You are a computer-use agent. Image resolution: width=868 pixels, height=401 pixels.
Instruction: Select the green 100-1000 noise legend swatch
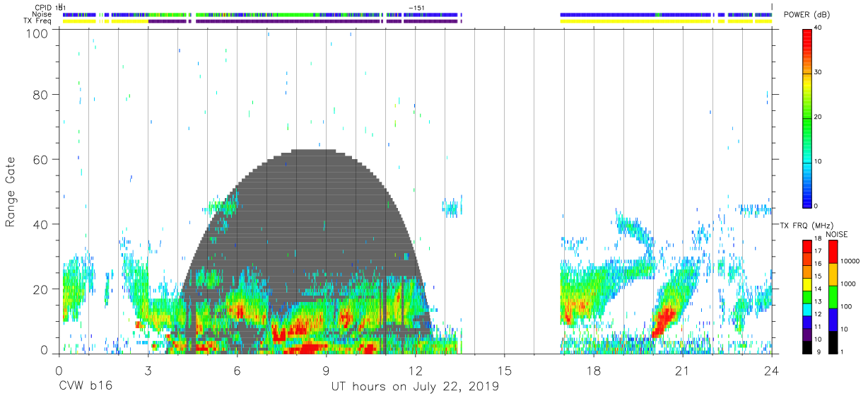point(832,296)
